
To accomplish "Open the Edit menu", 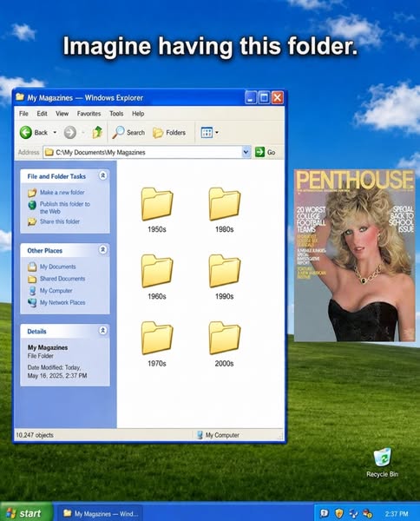I will 42,114.
